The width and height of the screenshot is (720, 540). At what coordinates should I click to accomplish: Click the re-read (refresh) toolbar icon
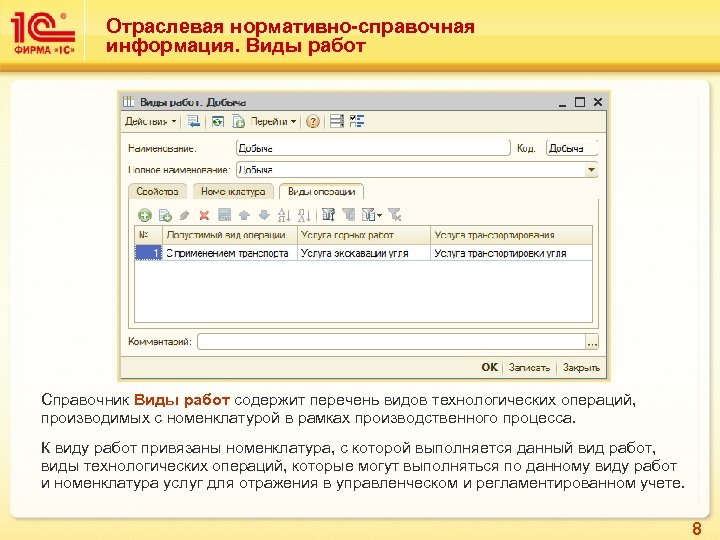coord(218,122)
